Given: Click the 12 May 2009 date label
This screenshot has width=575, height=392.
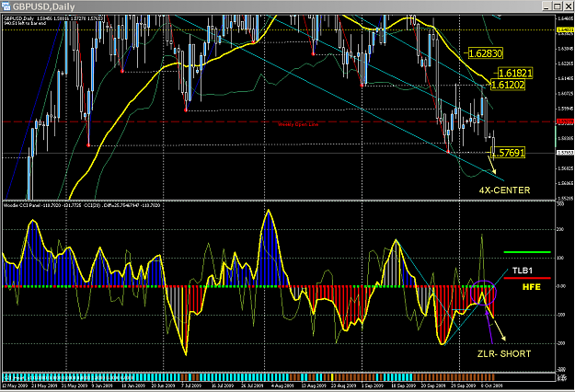Looking at the screenshot, I should pyautogui.click(x=15, y=386).
